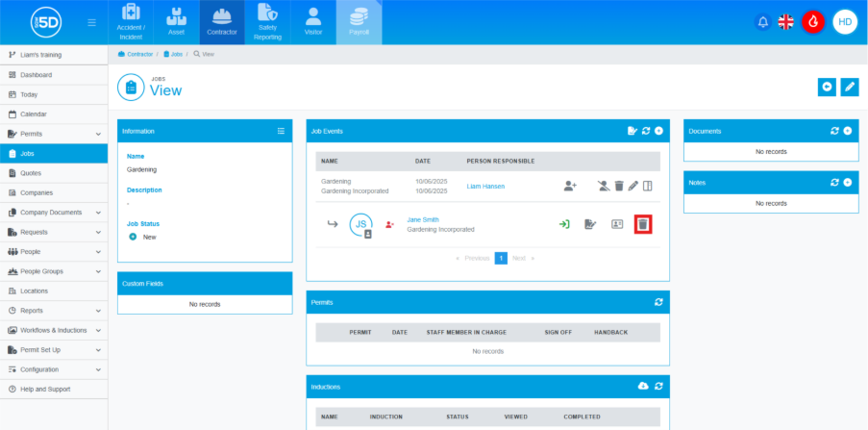
Task: Toggle the sidebar with the hamburger menu
Action: (91, 22)
